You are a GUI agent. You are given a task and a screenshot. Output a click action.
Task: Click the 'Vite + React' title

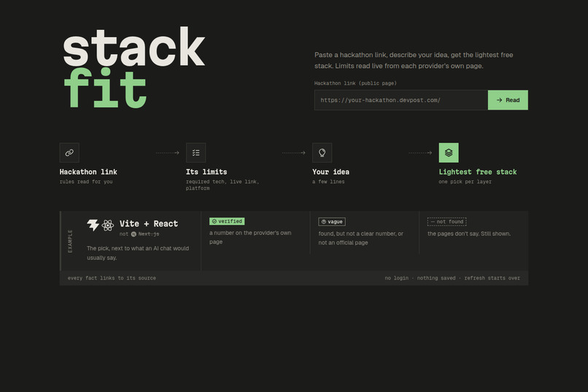pyautogui.click(x=149, y=223)
